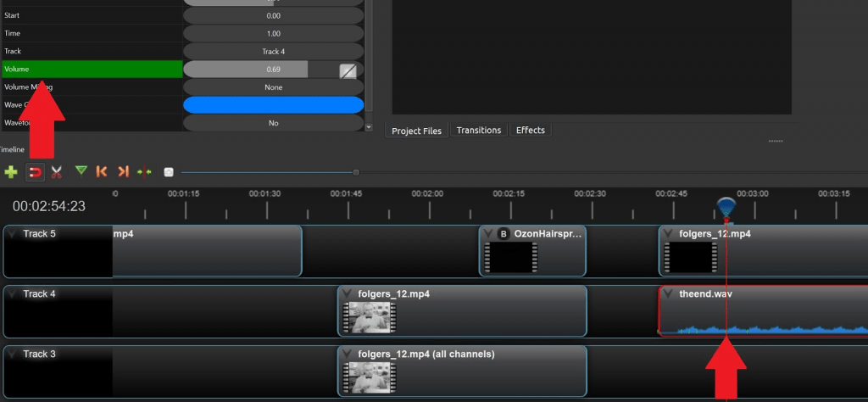Click ruler timestamp 00:03:15
This screenshot has height=402, width=868.
[834, 194]
